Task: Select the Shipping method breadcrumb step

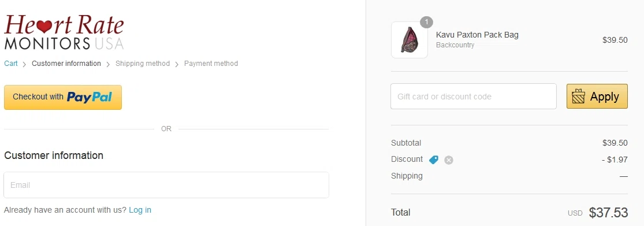Action: (143, 63)
